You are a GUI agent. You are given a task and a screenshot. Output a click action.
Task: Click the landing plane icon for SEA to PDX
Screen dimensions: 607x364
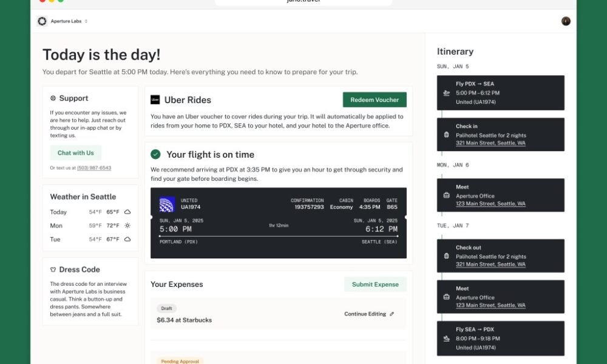coord(446,339)
